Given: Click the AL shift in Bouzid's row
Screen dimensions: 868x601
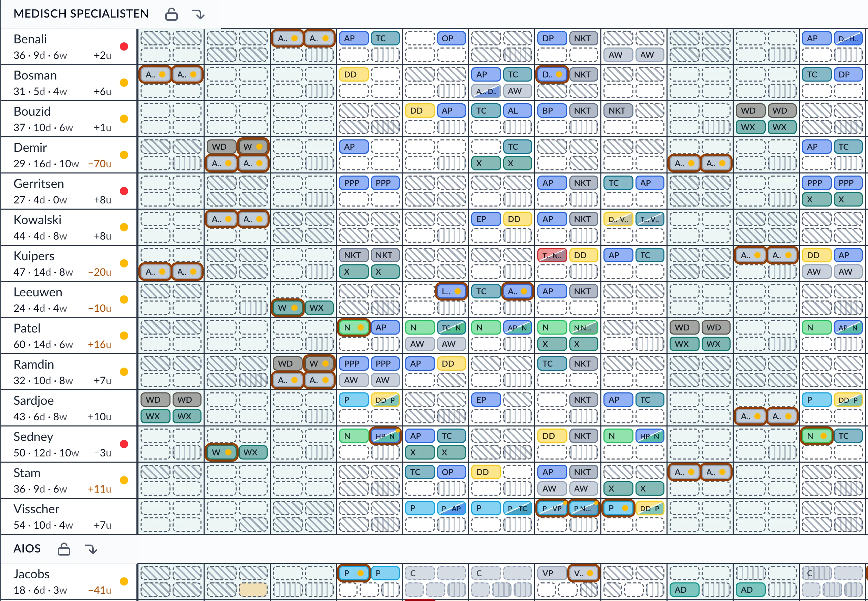Looking at the screenshot, I should click(x=517, y=111).
